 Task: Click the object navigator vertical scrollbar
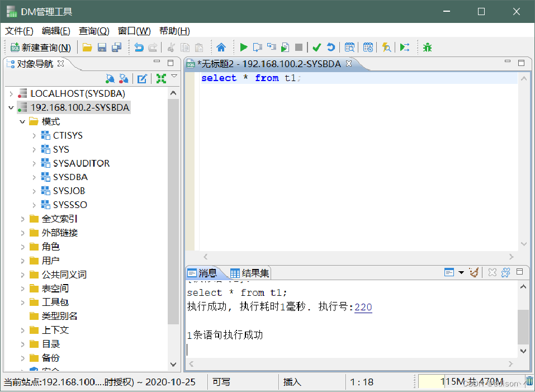click(x=173, y=211)
